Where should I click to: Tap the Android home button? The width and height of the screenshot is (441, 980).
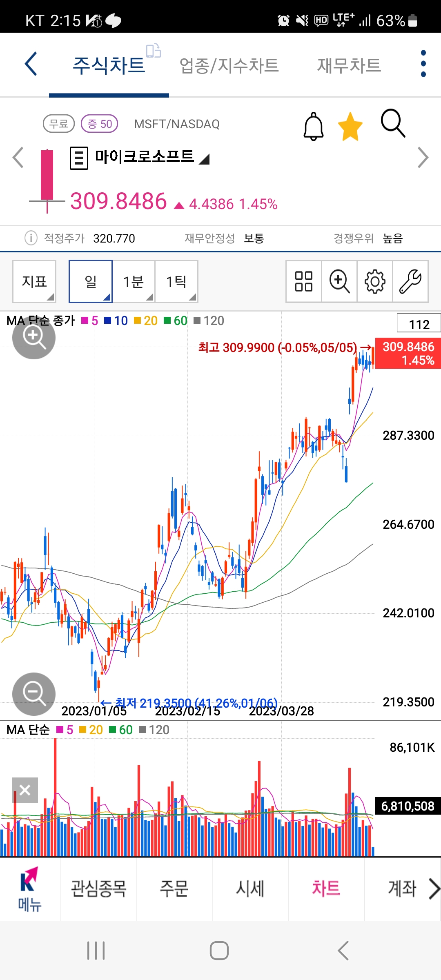tap(219, 951)
